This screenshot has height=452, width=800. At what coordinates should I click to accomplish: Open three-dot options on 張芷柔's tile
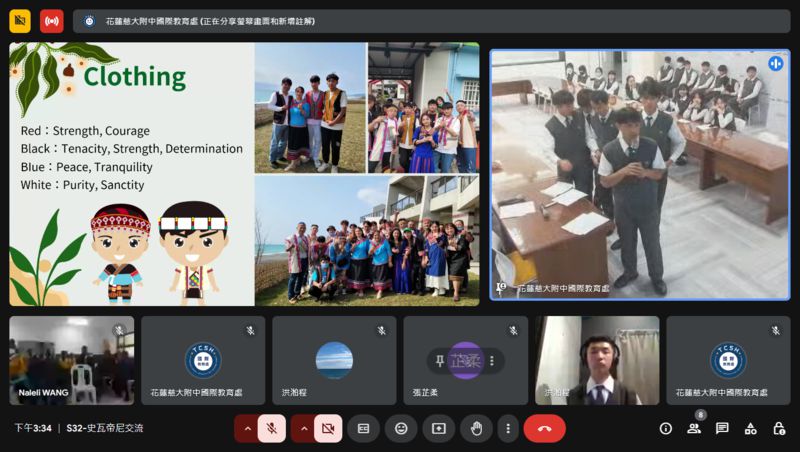pyautogui.click(x=490, y=361)
